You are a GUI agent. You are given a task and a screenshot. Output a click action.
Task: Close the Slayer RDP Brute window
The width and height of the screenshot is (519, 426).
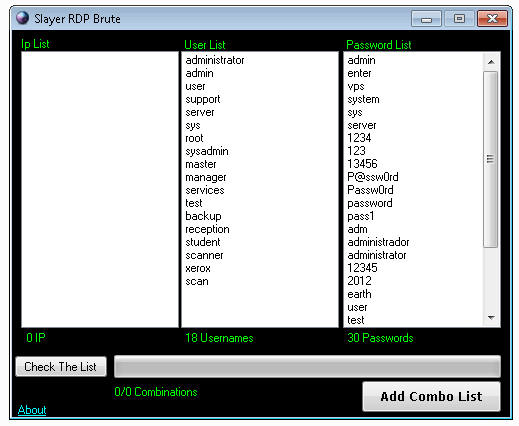[x=492, y=18]
